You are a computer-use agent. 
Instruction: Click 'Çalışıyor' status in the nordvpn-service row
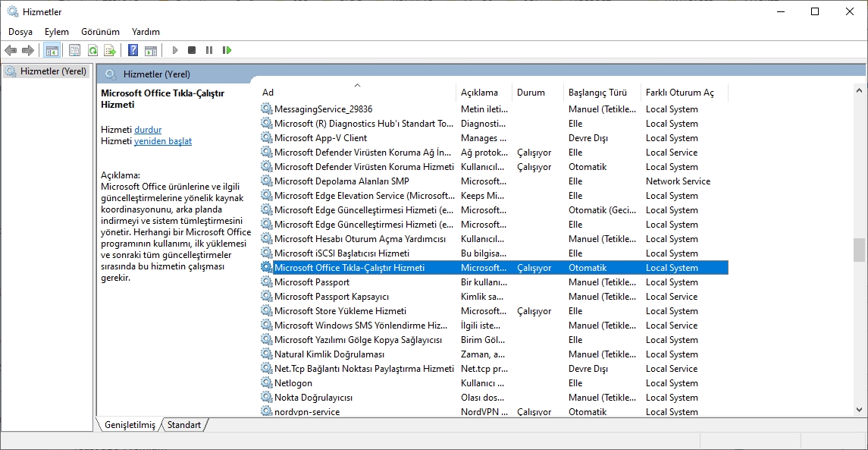(x=534, y=412)
